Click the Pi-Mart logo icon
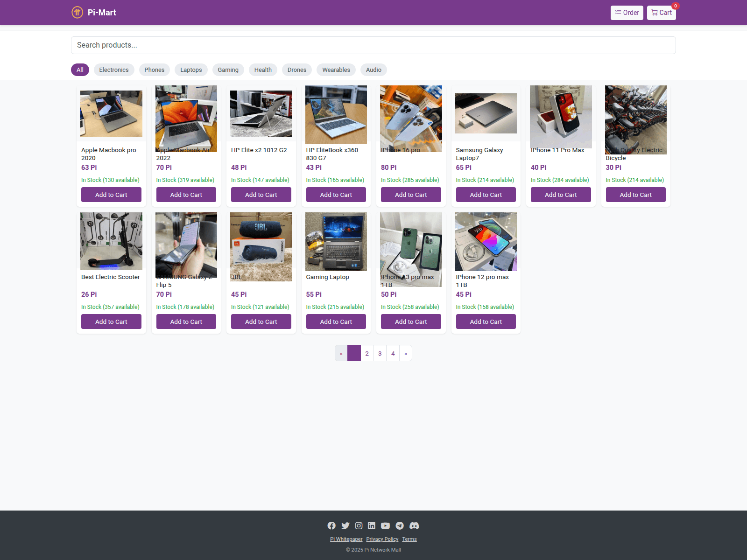 point(77,13)
